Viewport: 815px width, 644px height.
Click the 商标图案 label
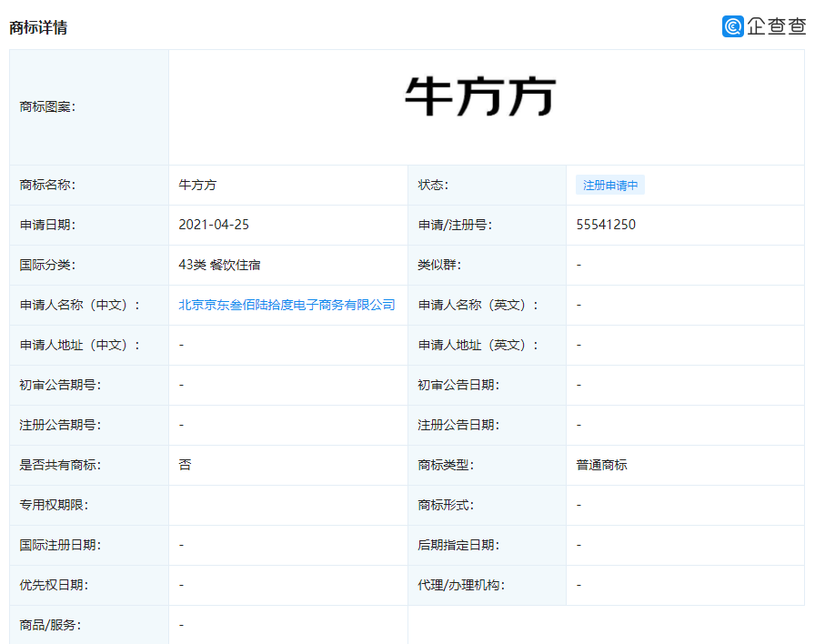pos(47,106)
